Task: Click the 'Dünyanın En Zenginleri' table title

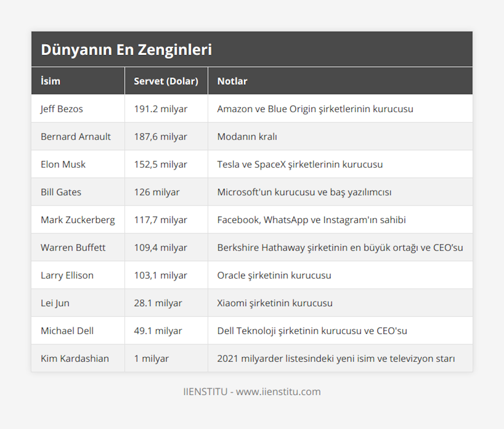Action: click(x=126, y=50)
